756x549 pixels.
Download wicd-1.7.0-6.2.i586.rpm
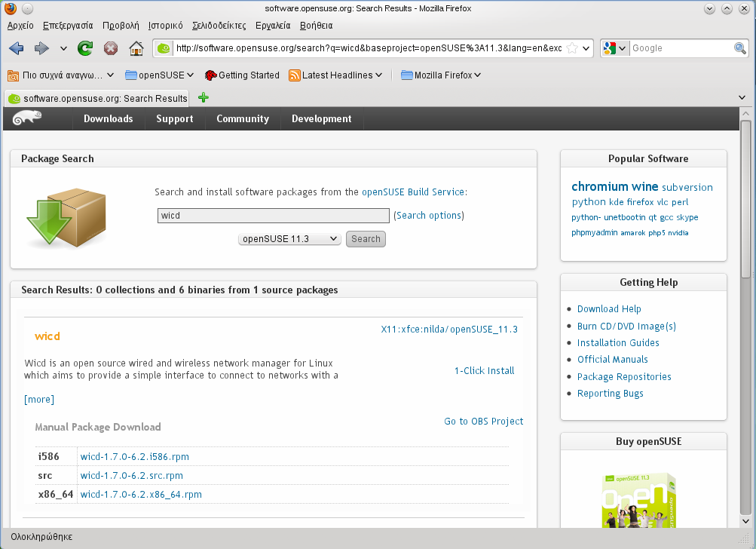pos(134,456)
